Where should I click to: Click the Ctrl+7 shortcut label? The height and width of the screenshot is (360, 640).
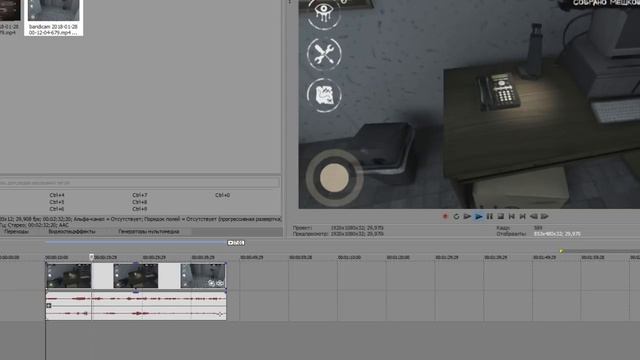140,195
